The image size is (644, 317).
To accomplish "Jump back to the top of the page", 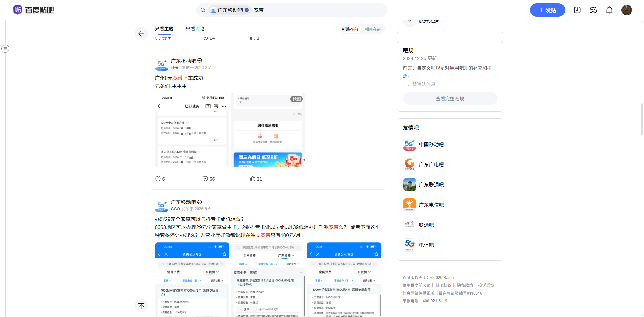I will (141, 306).
